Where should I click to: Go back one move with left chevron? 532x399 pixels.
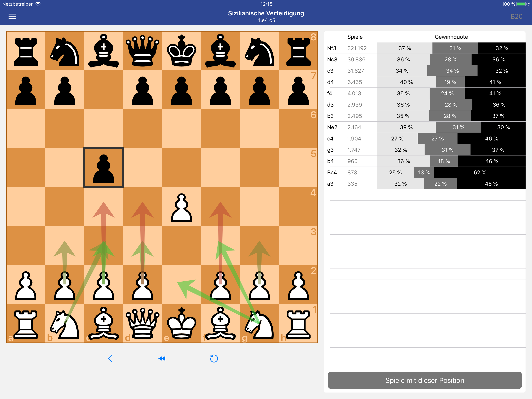click(x=110, y=358)
